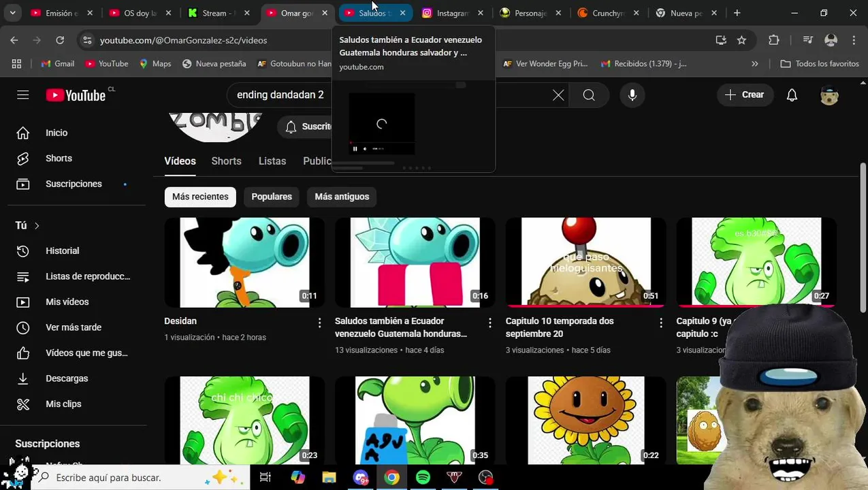
Task: Switch to the Crunchyroll browser tab
Action: pyautogui.click(x=608, y=13)
